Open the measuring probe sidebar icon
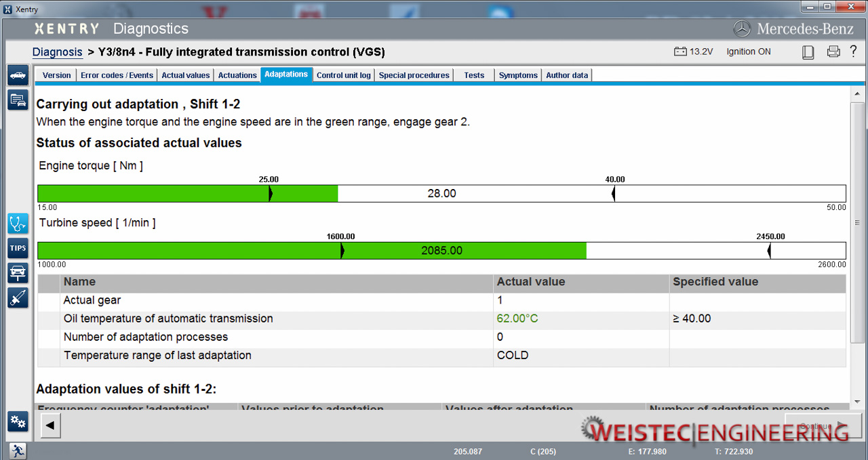The width and height of the screenshot is (868, 460). 18,297
